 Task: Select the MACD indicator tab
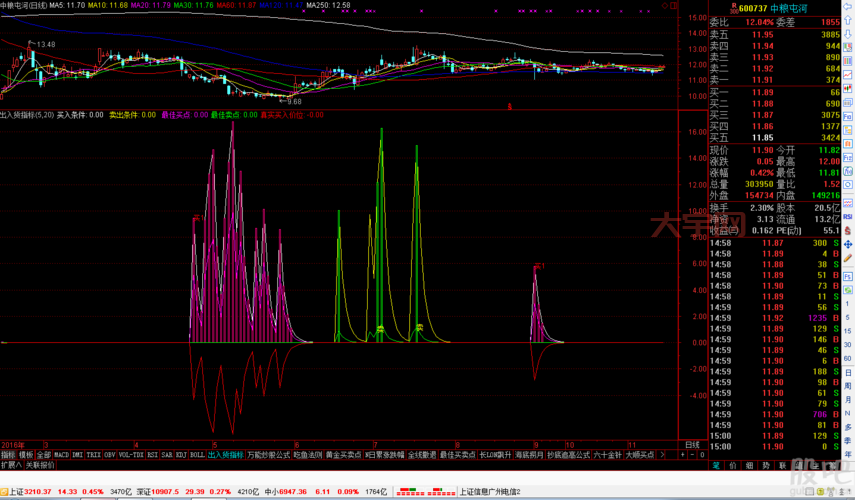pyautogui.click(x=61, y=454)
